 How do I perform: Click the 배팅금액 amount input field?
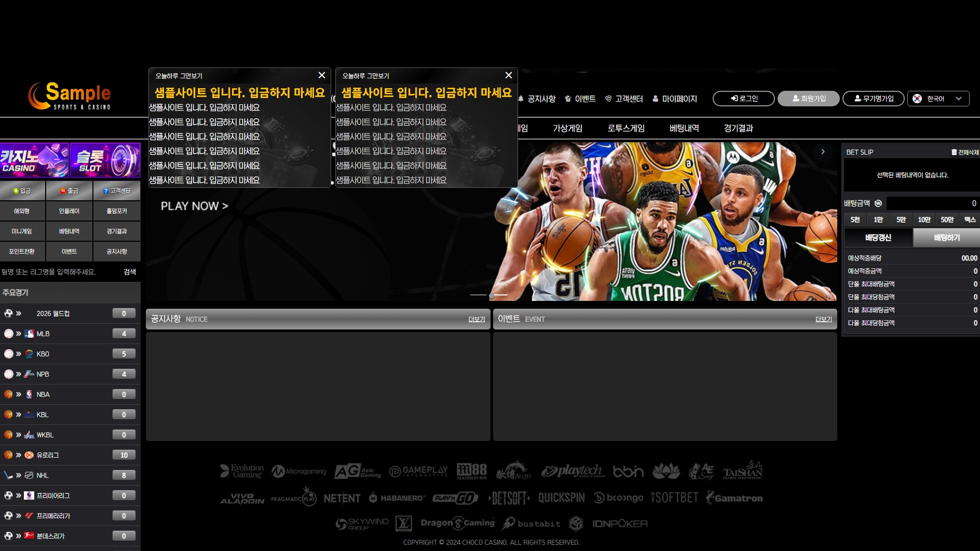[x=932, y=203]
